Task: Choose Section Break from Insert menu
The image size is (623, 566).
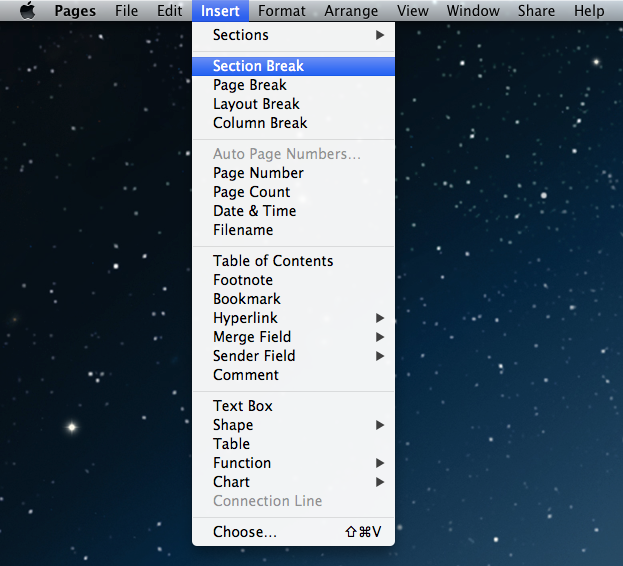Action: 293,66
